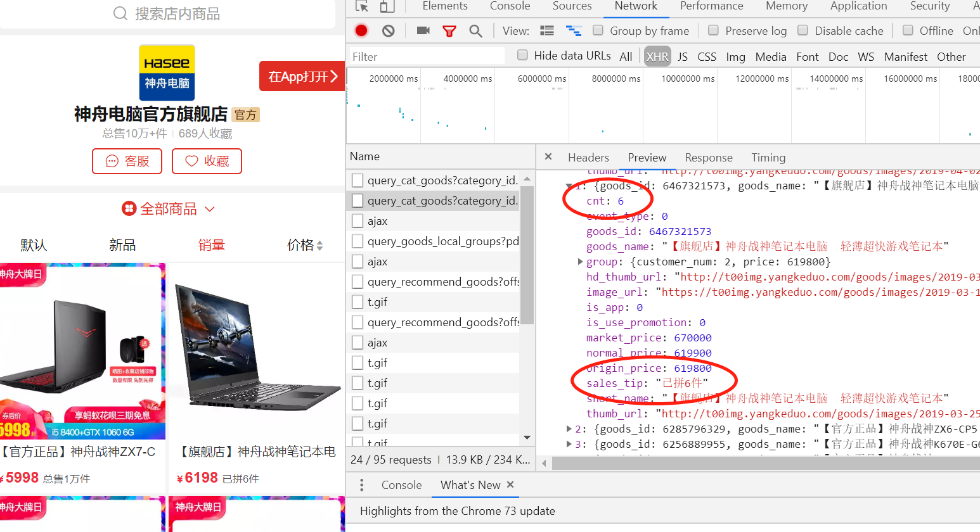Expand JSON item 3 in preview

tap(569, 444)
